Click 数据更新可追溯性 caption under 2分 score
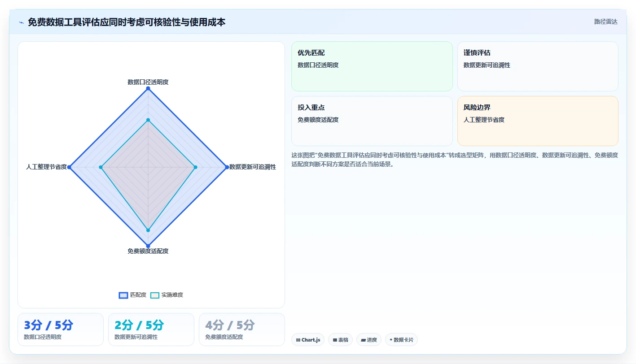Viewport: 636px width, 364px height. coord(136,337)
